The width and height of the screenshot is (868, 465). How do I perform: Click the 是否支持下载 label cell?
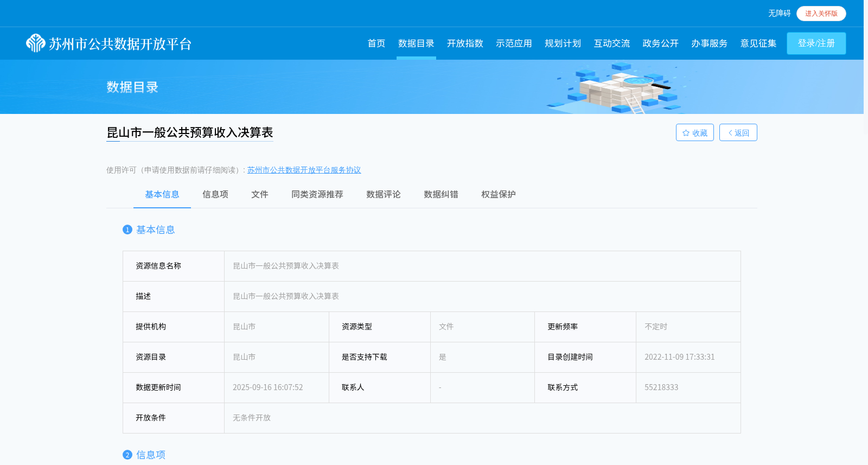pyautogui.click(x=380, y=357)
